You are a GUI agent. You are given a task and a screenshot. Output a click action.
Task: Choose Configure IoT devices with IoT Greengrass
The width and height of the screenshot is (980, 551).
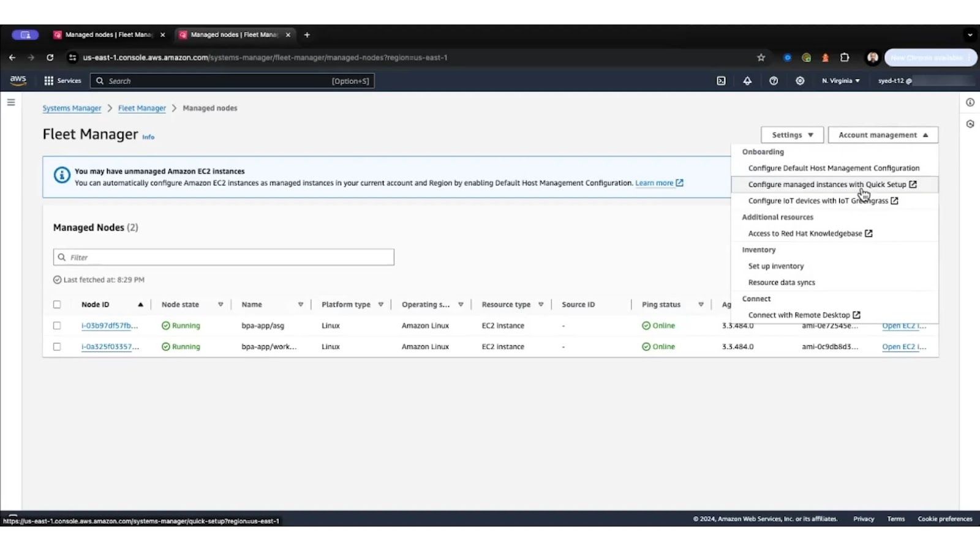(834, 201)
